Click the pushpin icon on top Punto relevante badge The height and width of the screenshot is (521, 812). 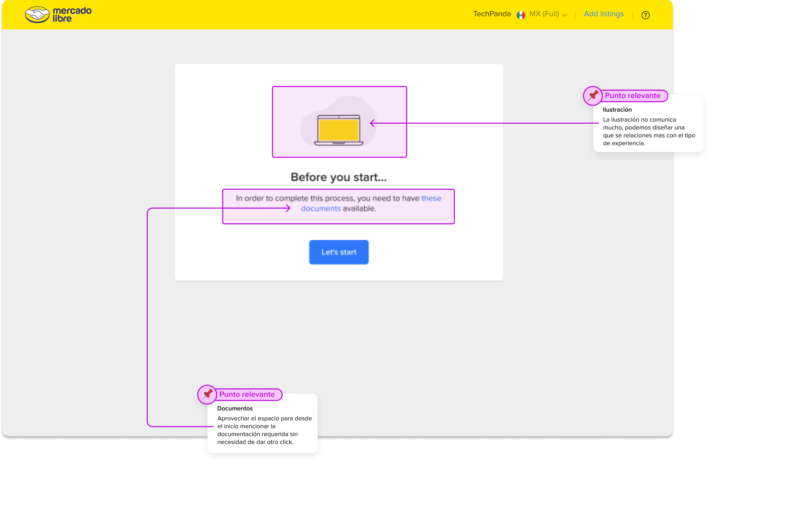592,96
